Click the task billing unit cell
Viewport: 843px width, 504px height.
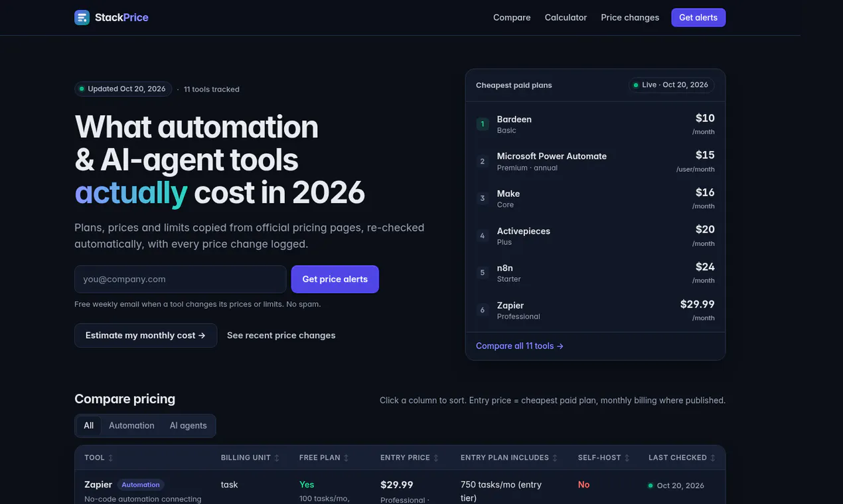(x=229, y=485)
